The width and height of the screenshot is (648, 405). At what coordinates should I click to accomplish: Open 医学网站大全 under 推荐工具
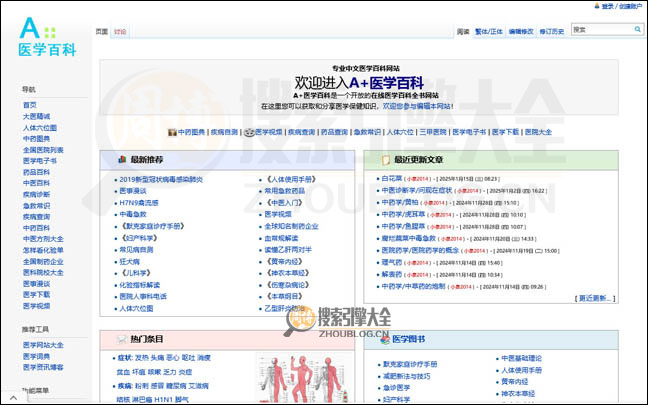[x=43, y=345]
